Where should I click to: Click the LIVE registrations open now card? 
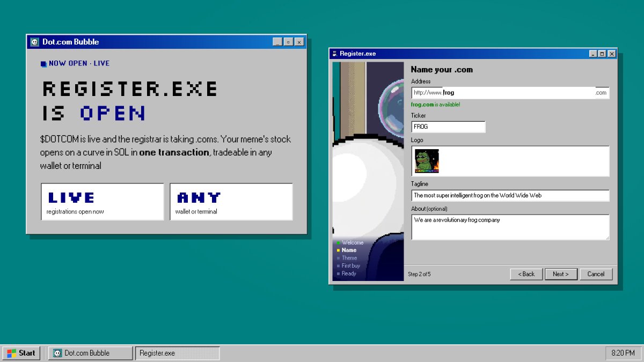[103, 202]
